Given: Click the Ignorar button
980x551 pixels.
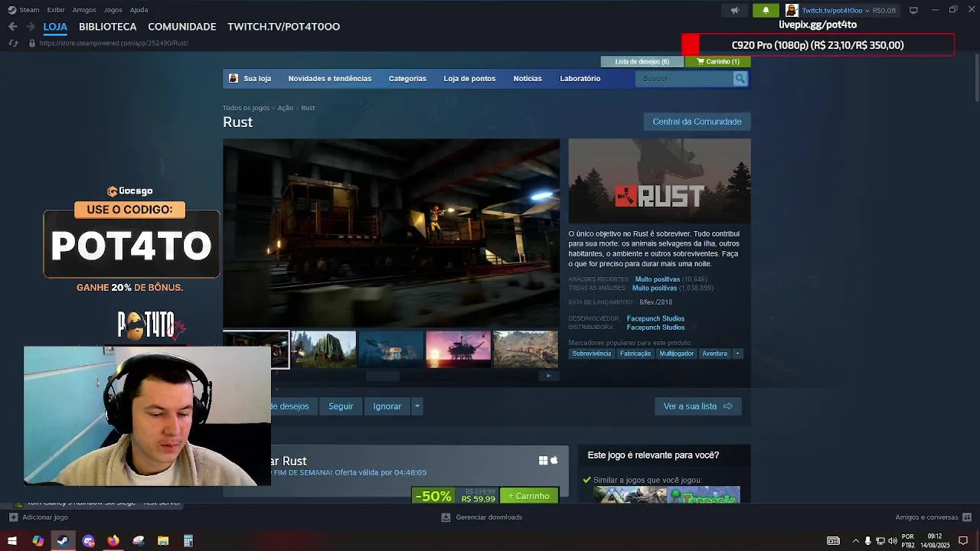Looking at the screenshot, I should (x=387, y=406).
